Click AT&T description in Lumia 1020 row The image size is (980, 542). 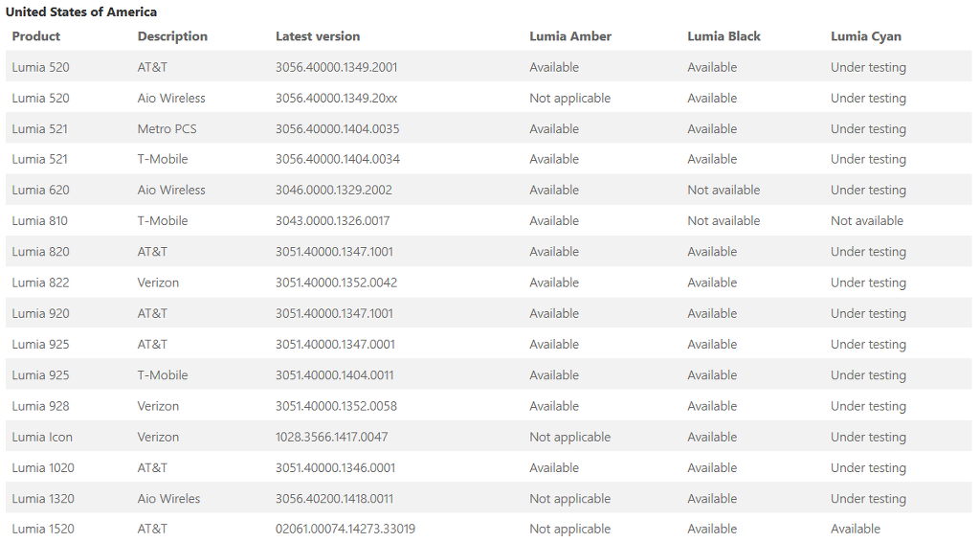click(x=152, y=467)
